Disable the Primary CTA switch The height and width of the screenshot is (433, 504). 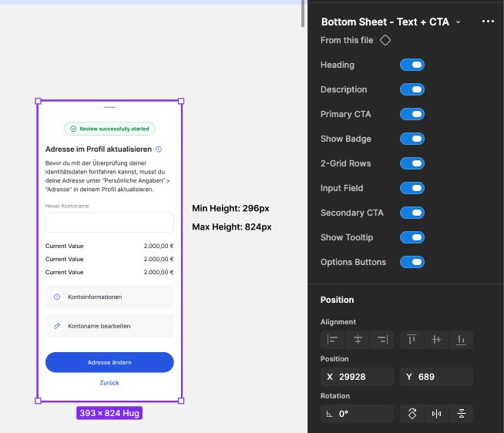click(412, 114)
